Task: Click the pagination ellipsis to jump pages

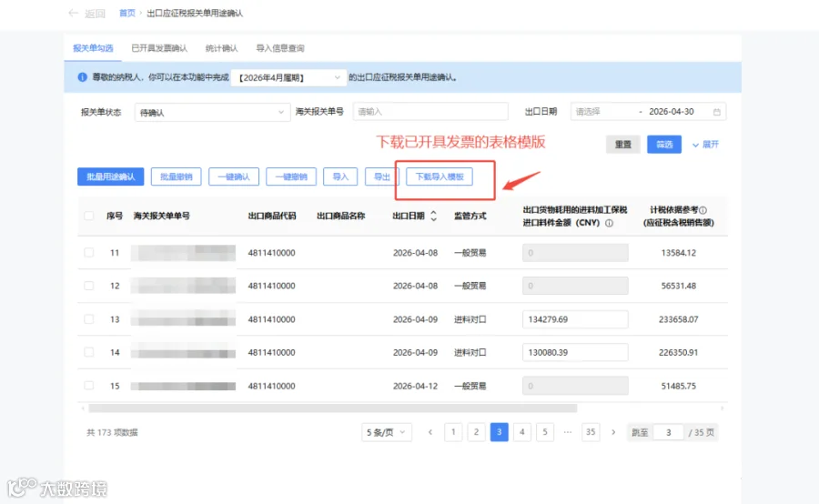Action: (568, 432)
